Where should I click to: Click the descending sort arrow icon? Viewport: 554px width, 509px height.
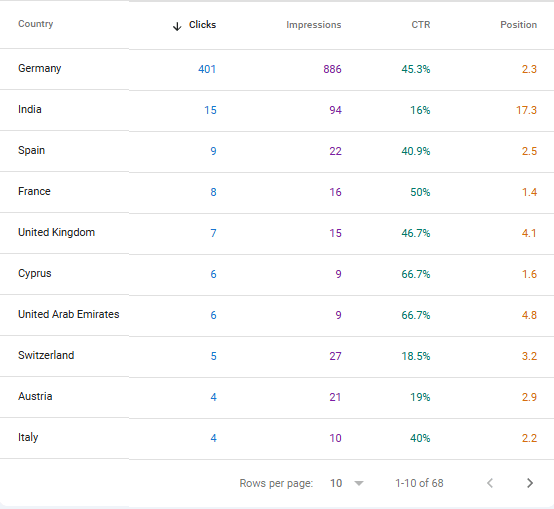tap(177, 26)
